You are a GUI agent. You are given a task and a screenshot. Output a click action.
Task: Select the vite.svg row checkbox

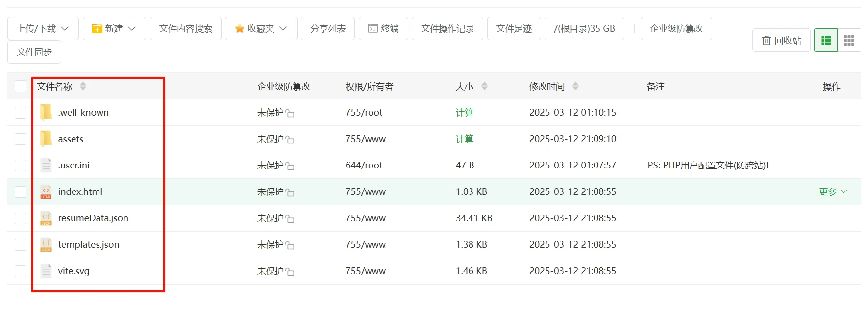pyautogui.click(x=21, y=271)
